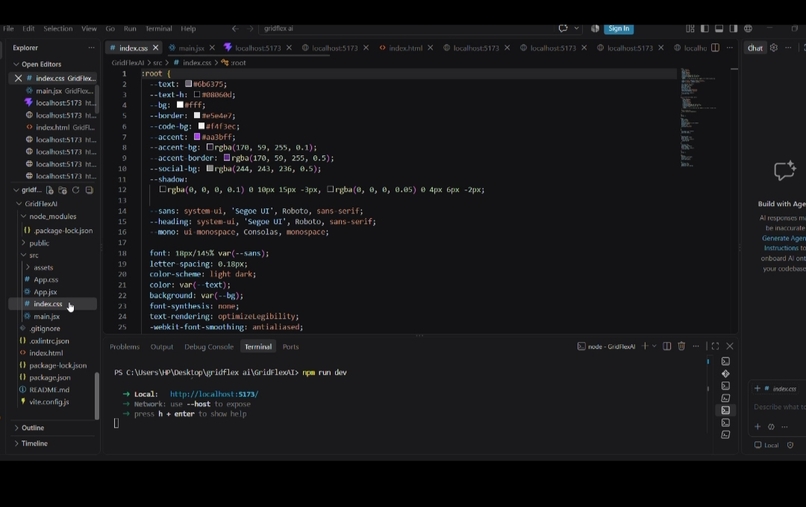This screenshot has width=806, height=507.
Task: Open the Copilot chat icon in the title bar
Action: (x=563, y=29)
